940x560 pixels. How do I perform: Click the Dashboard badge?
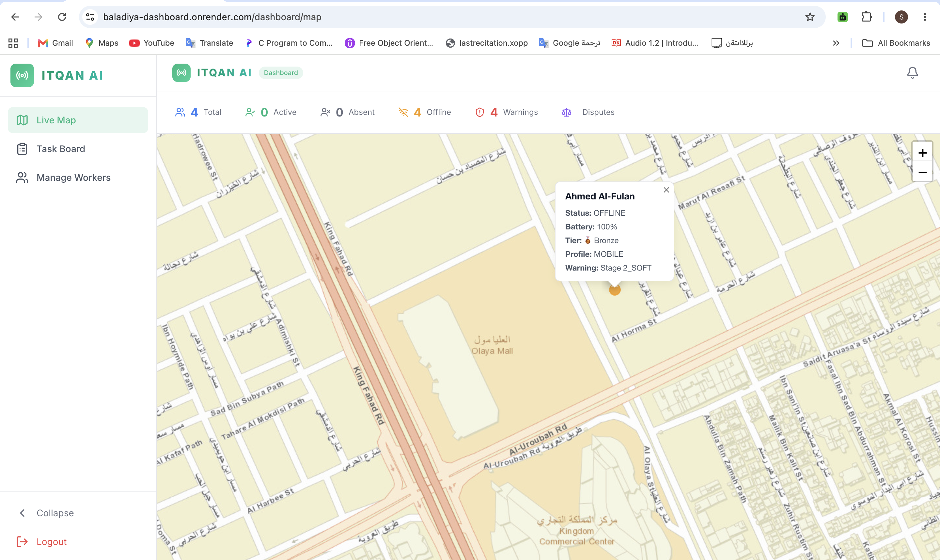tap(281, 73)
